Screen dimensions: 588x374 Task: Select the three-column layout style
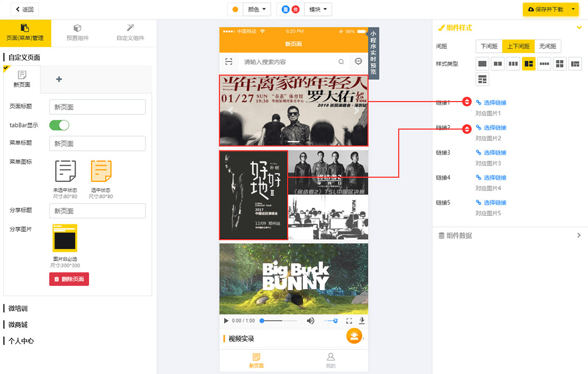[513, 64]
